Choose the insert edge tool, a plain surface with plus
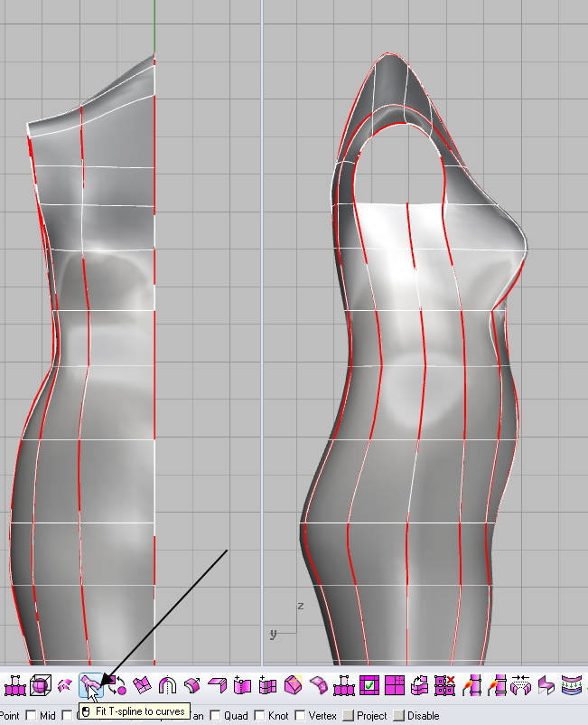The width and height of the screenshot is (588, 725). click(242, 685)
